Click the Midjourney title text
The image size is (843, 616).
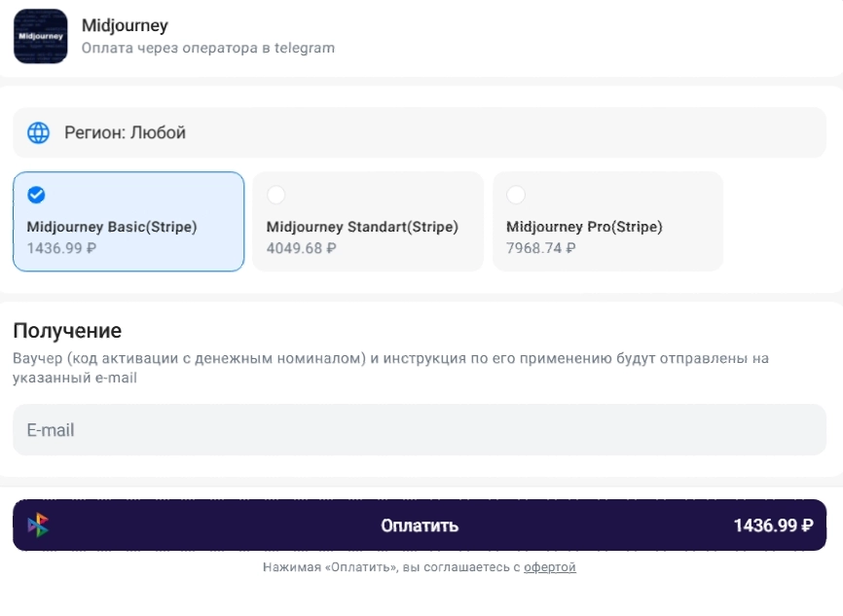pos(125,25)
